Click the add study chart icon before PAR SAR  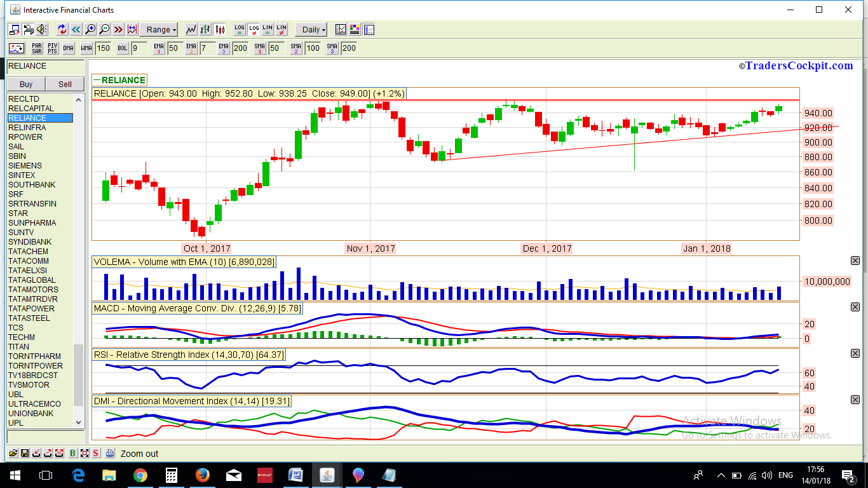click(x=17, y=48)
